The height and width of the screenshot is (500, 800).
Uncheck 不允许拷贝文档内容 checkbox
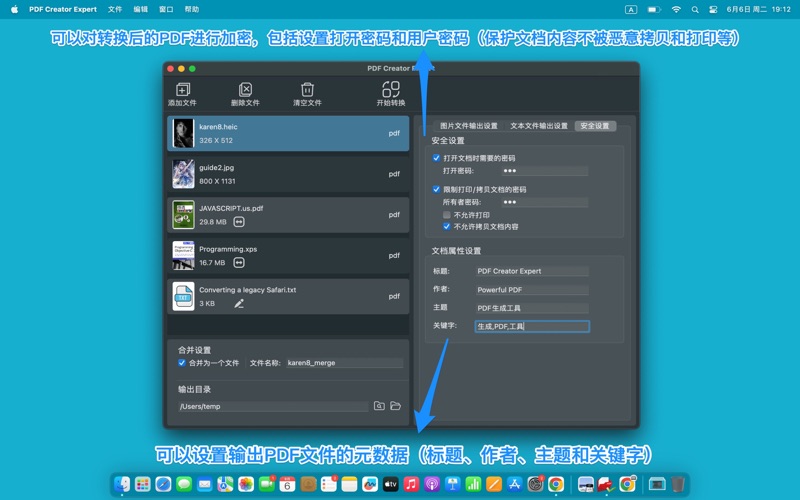click(447, 227)
